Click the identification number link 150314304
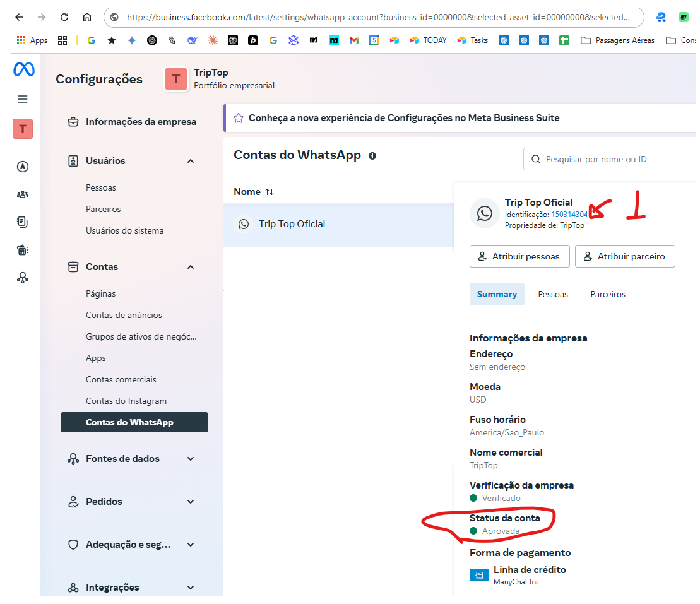The width and height of the screenshot is (700, 604). [x=569, y=215]
